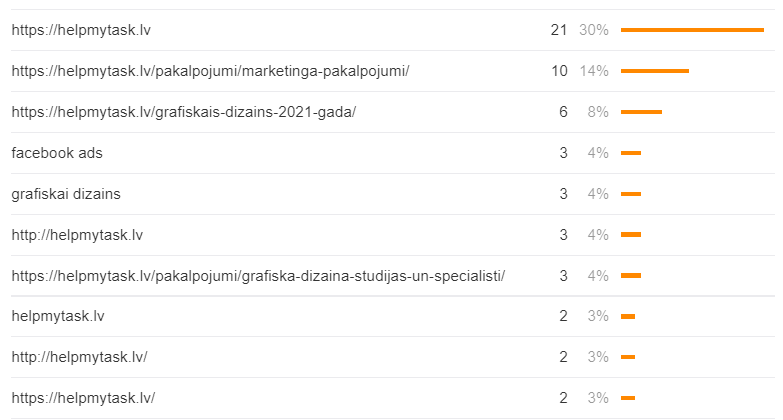Screen dimensions: 783x420
Task: Click the 14% percentage label
Action: coord(593,71)
